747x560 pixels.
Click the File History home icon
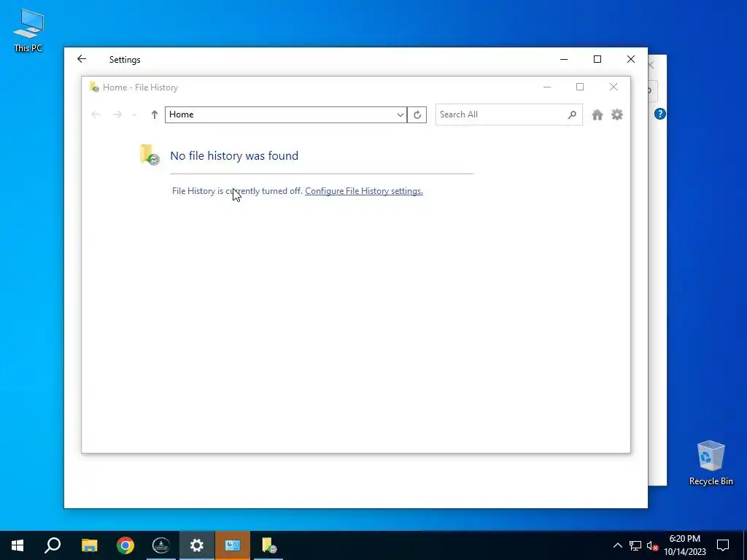click(597, 114)
